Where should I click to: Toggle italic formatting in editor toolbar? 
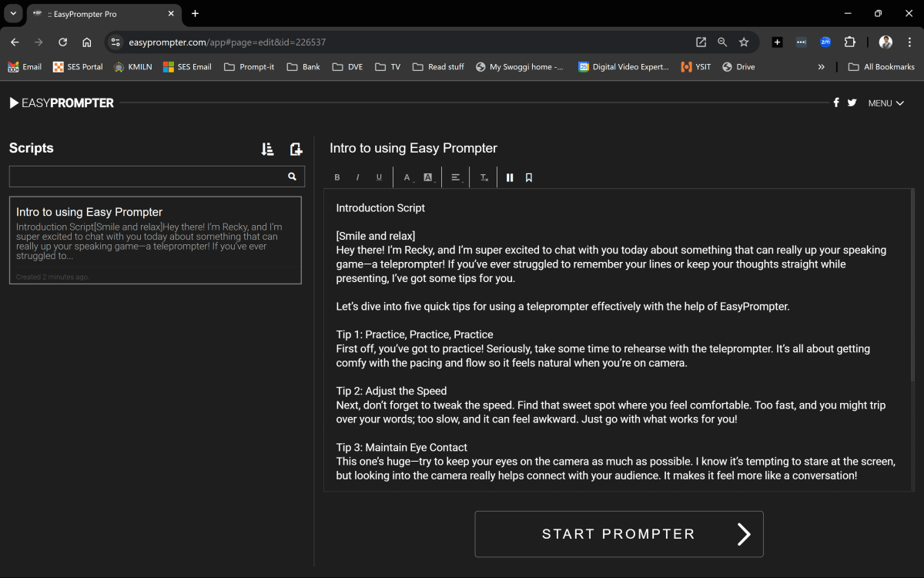click(357, 177)
